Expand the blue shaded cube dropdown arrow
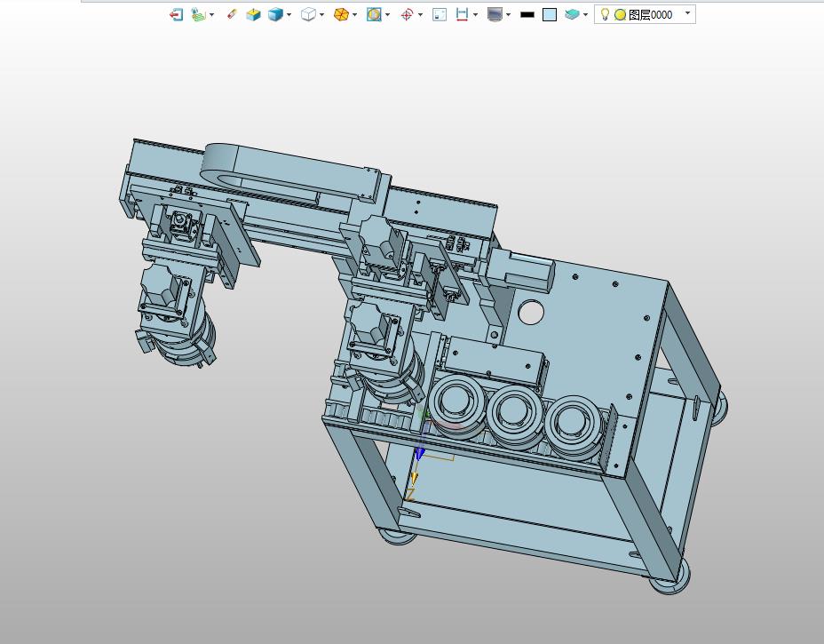This screenshot has width=824, height=644. tap(289, 15)
